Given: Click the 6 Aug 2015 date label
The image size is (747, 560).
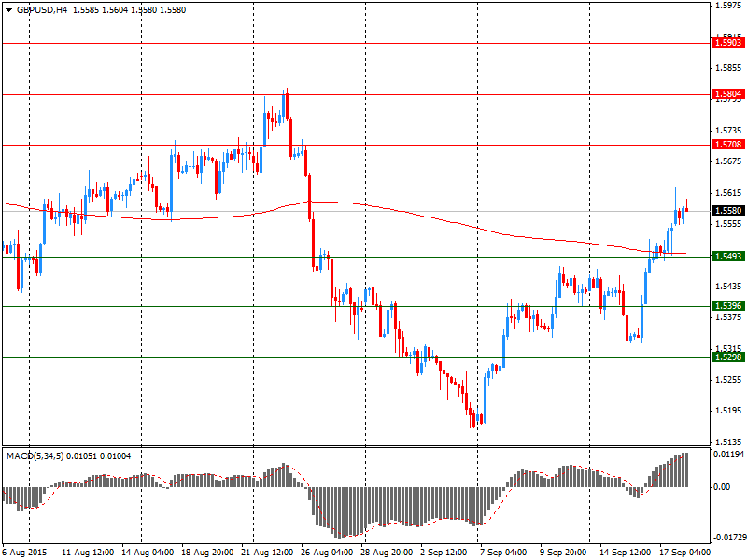Looking at the screenshot, I should click(x=24, y=553).
